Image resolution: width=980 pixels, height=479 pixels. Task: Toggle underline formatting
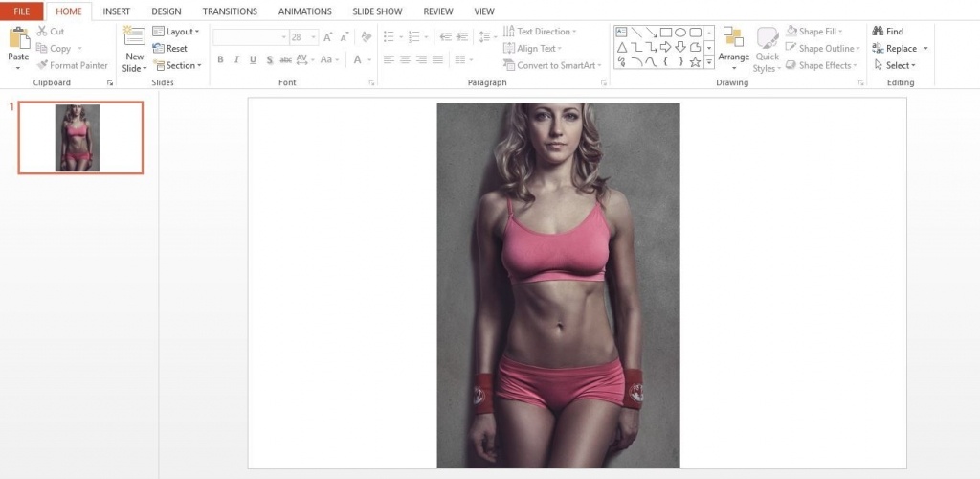[253, 60]
